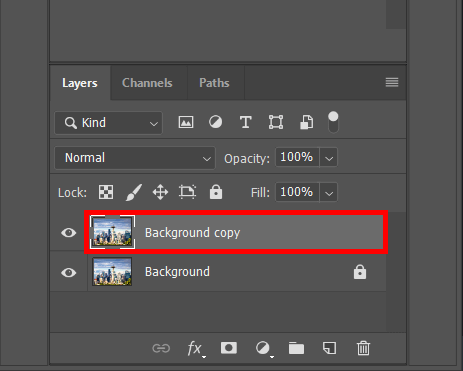463x371 pixels.
Task: Prevent auto-nesting artboard lock icon
Action: click(187, 192)
